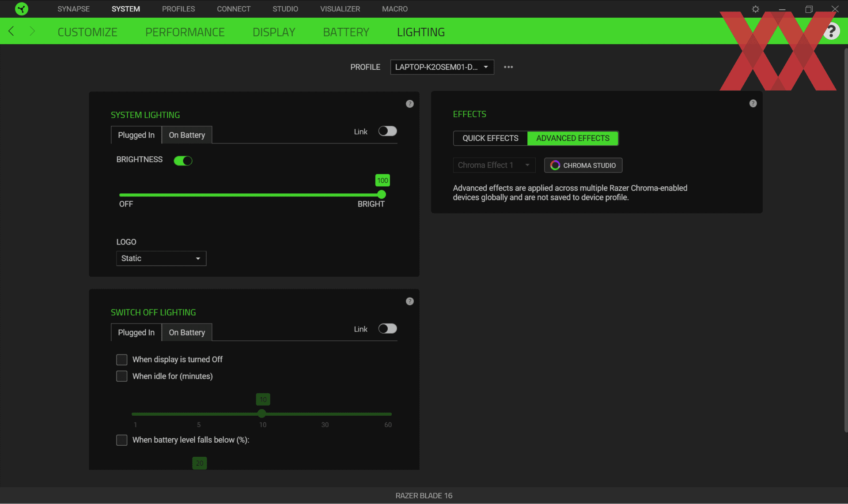Viewport: 848px width, 504px height.
Task: Go back with the left arrow
Action: point(11,31)
